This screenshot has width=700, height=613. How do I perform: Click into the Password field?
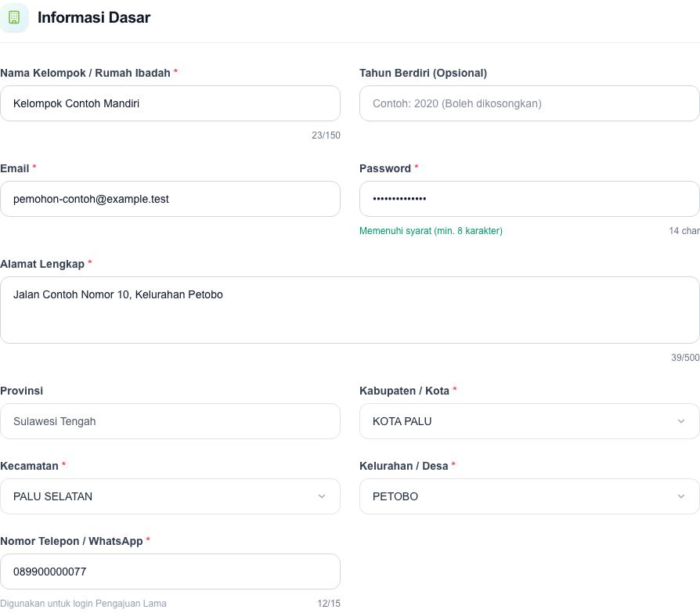(529, 199)
